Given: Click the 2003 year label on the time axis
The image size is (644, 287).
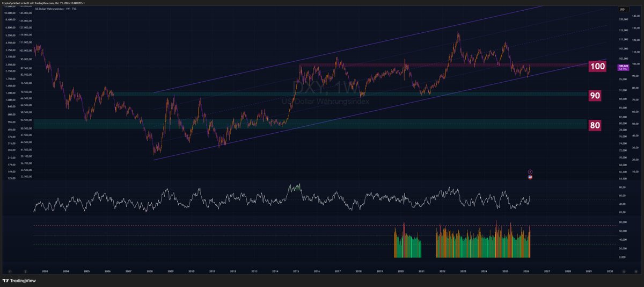Looking at the screenshot, I should coord(45,271).
